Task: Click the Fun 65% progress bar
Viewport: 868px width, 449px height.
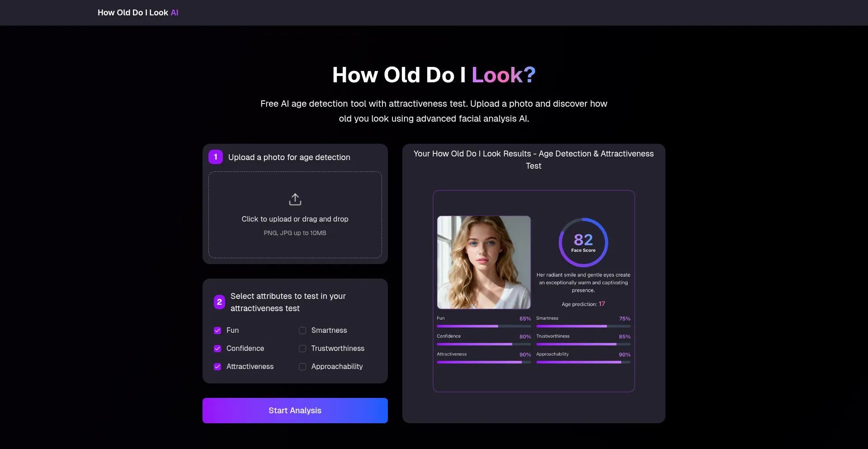Action: [484, 326]
